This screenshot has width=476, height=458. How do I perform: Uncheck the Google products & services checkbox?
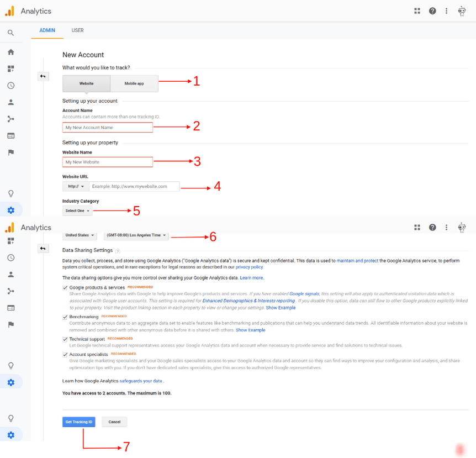tap(65, 288)
